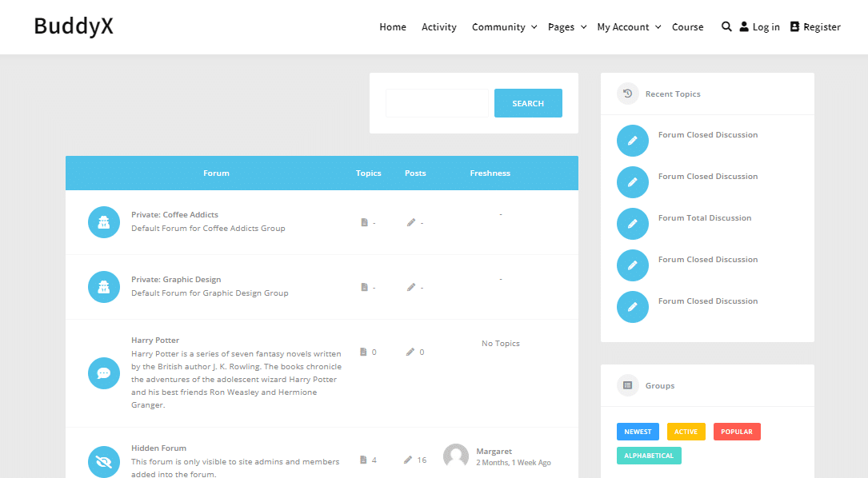Click topics document icon in Hidden Forum row
Image resolution: width=868 pixels, height=478 pixels.
(x=363, y=460)
